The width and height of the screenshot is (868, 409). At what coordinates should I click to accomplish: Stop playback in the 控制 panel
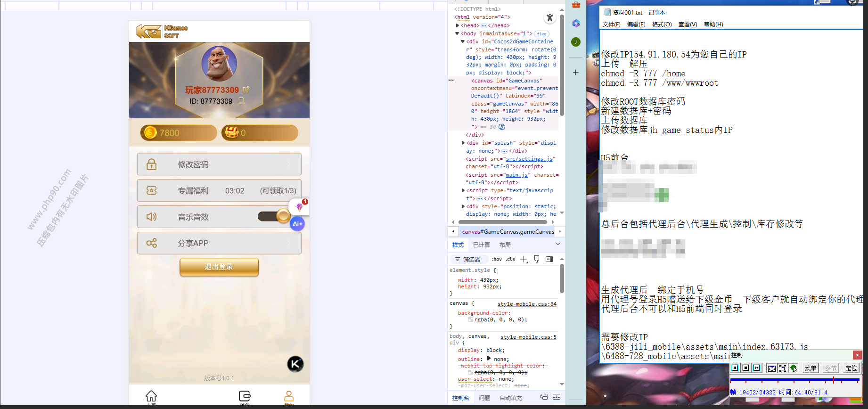746,368
